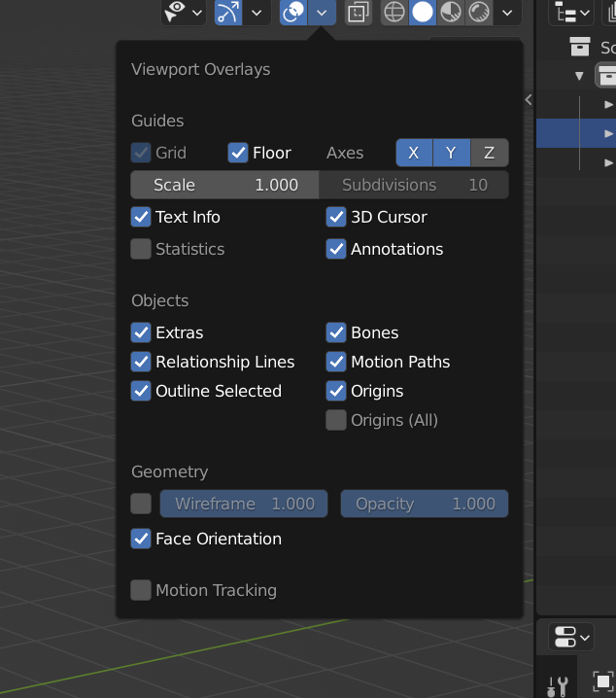Viewport: 616px width, 698px height.
Task: Switch to Wireframe viewport shading
Action: 394,12
